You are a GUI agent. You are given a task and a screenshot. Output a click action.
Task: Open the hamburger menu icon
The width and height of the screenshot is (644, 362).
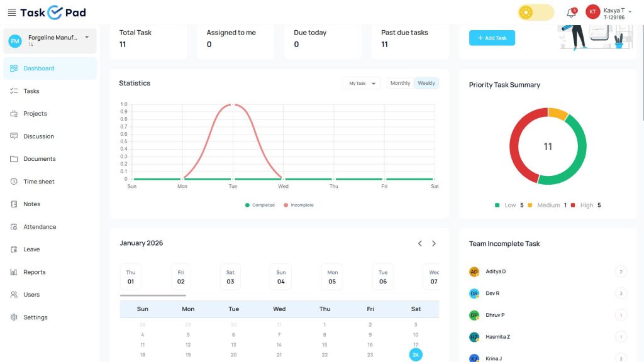(12, 13)
